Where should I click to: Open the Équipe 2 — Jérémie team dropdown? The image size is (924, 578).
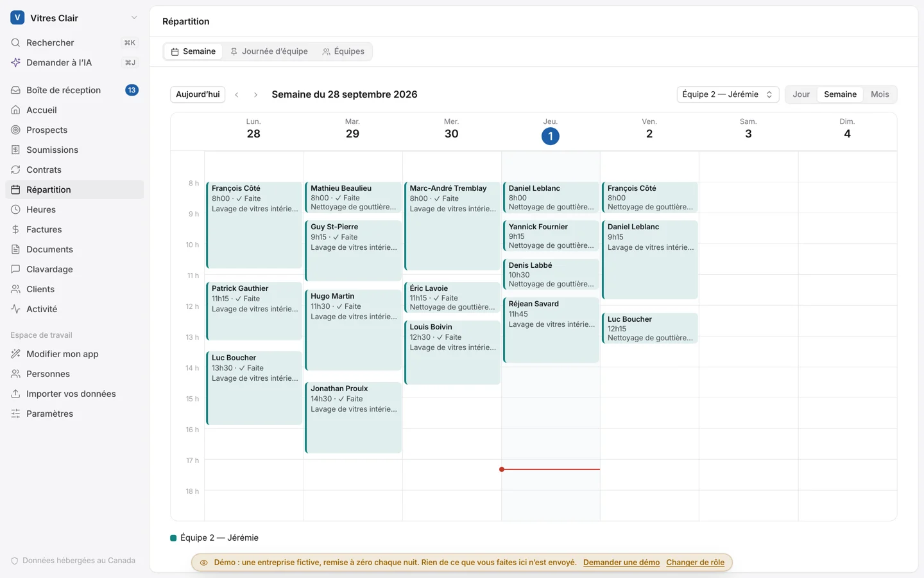click(728, 94)
